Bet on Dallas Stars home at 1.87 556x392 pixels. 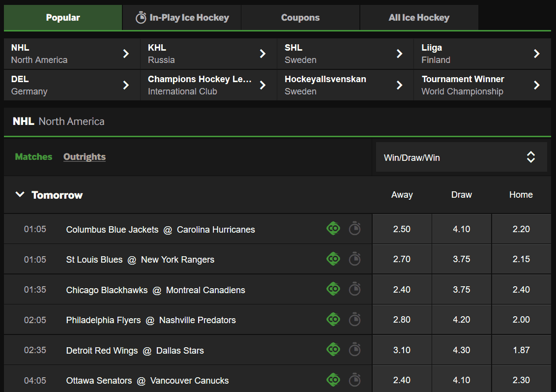521,350
